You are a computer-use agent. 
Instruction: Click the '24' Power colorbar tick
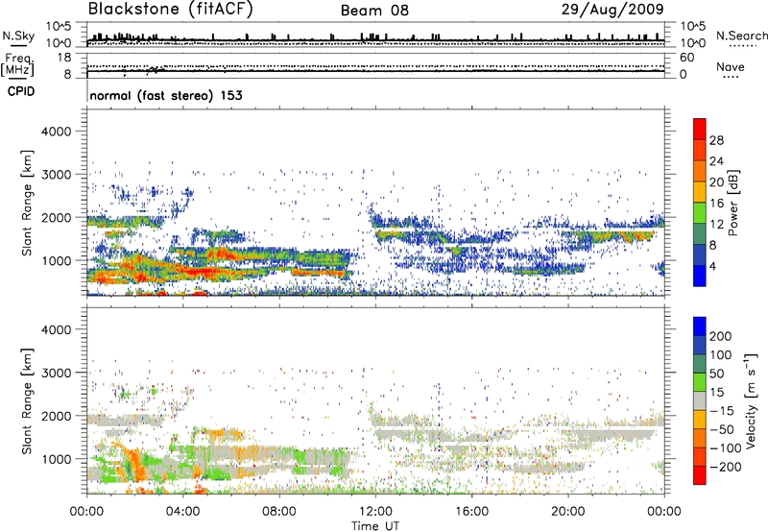716,161
